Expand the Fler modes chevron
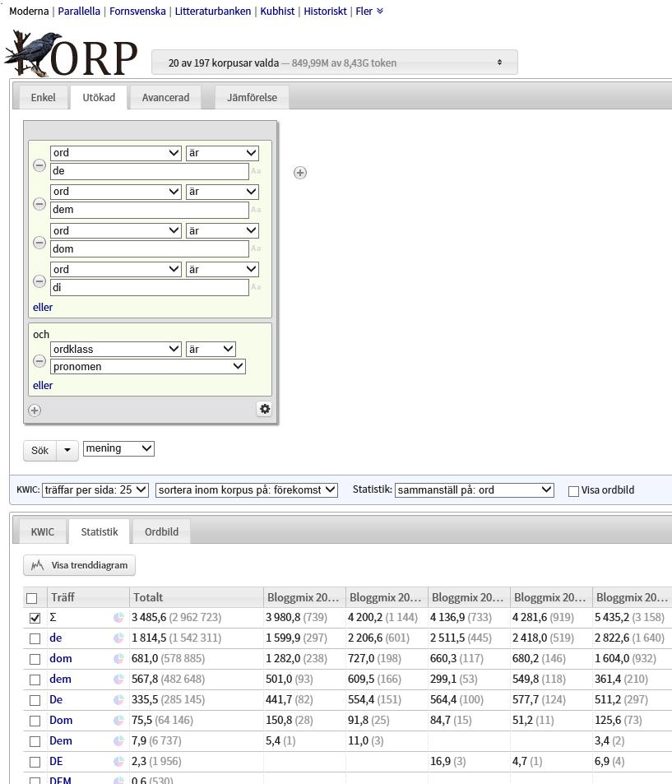Viewport: 672px width, 784px height. point(380,11)
